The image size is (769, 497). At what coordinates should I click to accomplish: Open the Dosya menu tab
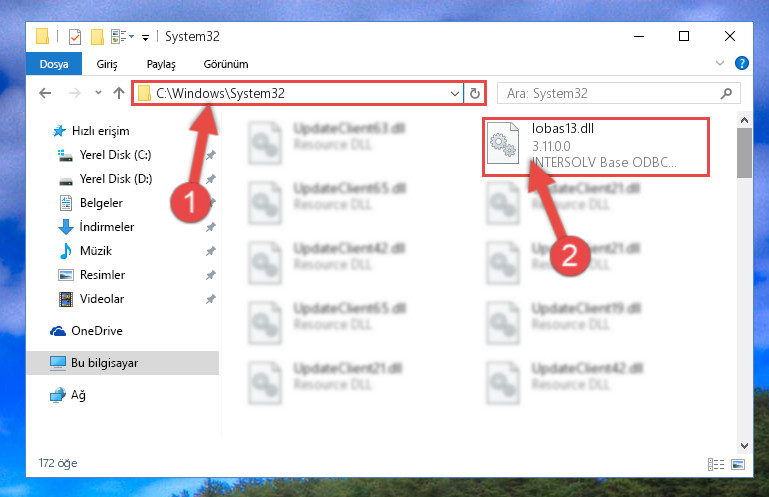coord(54,64)
